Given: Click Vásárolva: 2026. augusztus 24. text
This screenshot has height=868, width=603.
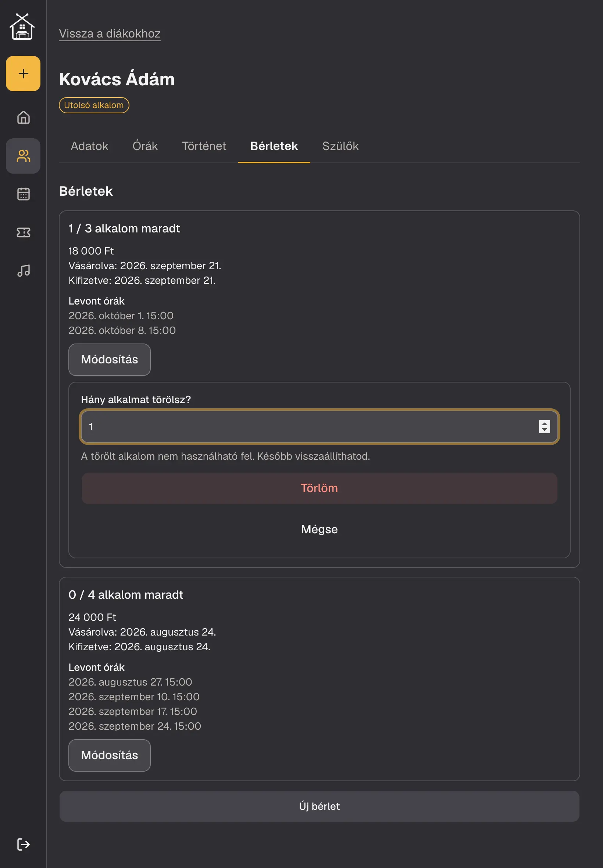Looking at the screenshot, I should [x=142, y=632].
